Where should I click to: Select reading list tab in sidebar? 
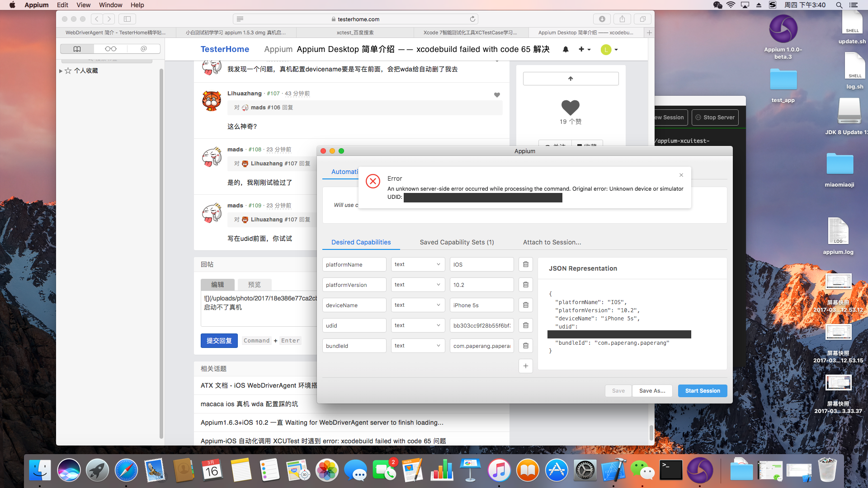(111, 49)
